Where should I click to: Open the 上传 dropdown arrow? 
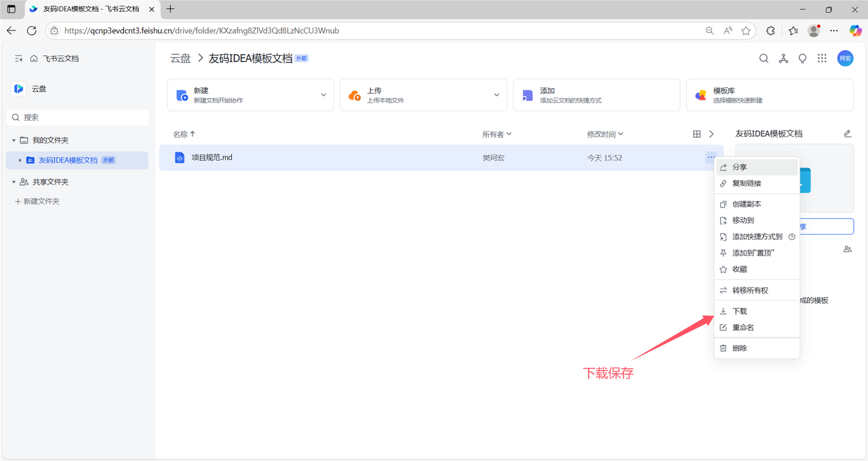point(496,95)
